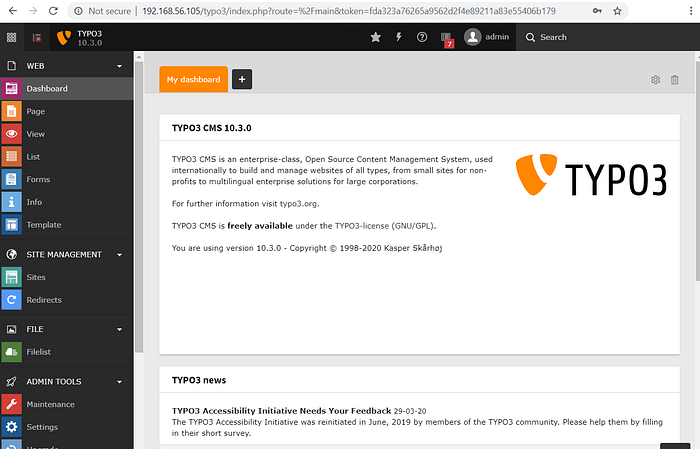Screen dimensions: 700x449
Task: Click the top bar Search field
Action: tap(580, 37)
